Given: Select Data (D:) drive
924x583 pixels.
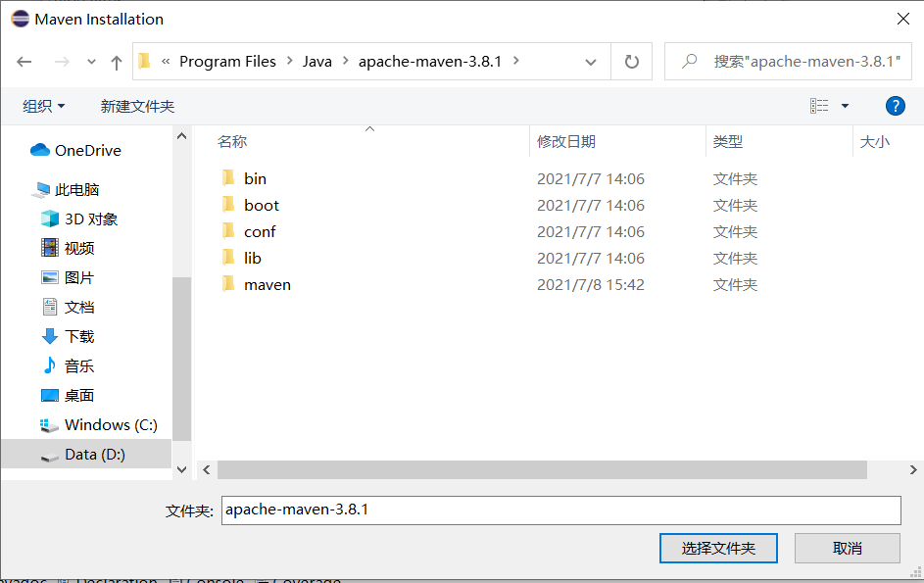Looking at the screenshot, I should click(x=85, y=455).
